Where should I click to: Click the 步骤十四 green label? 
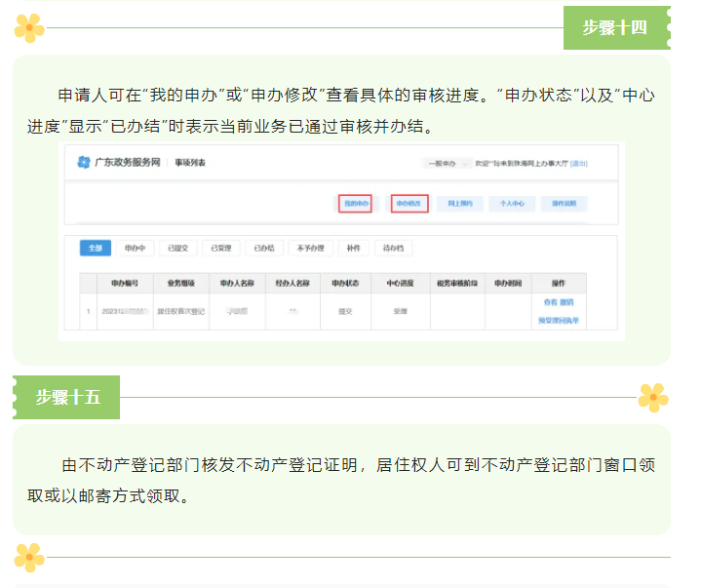click(615, 27)
